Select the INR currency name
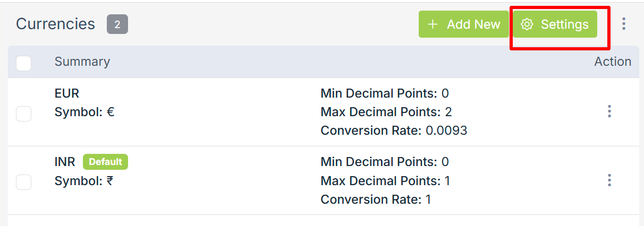This screenshot has width=644, height=226. (65, 162)
